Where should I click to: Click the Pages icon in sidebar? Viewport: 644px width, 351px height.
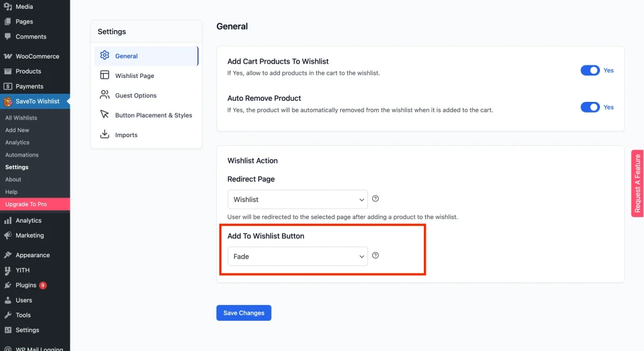[8, 21]
